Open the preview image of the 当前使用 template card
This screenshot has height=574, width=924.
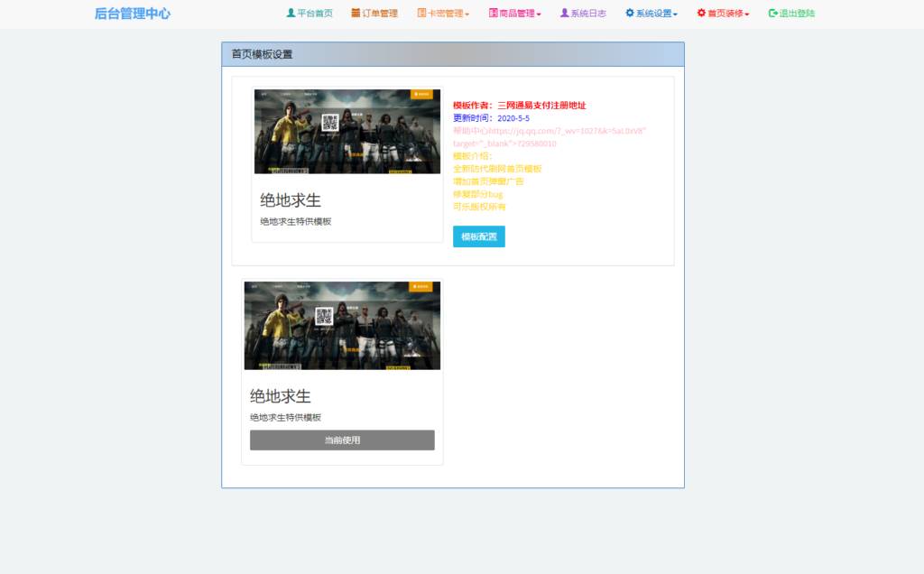pyautogui.click(x=342, y=325)
